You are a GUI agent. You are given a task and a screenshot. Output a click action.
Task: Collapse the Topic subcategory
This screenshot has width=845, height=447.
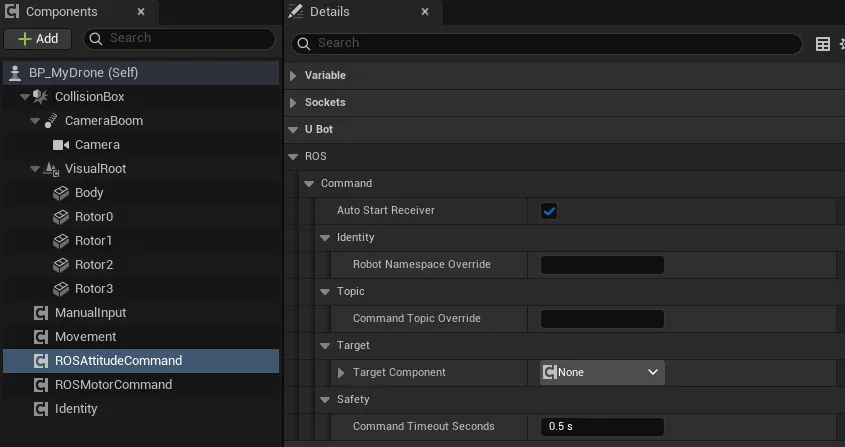[325, 291]
